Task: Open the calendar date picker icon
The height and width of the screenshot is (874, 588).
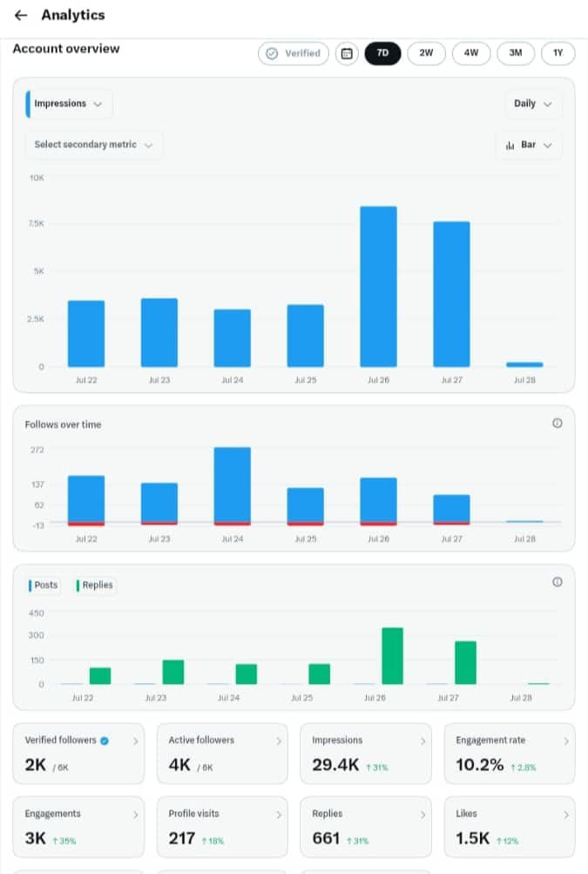Action: click(x=347, y=53)
